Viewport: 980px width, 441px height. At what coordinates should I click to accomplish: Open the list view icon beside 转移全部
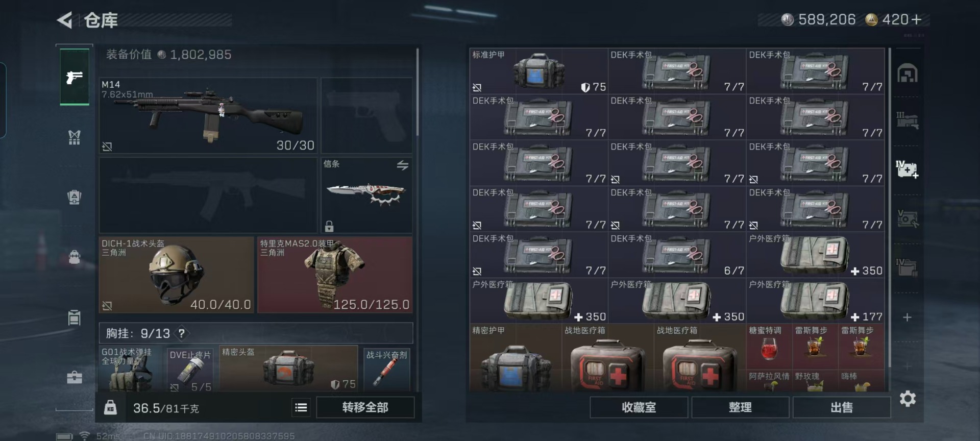click(301, 407)
